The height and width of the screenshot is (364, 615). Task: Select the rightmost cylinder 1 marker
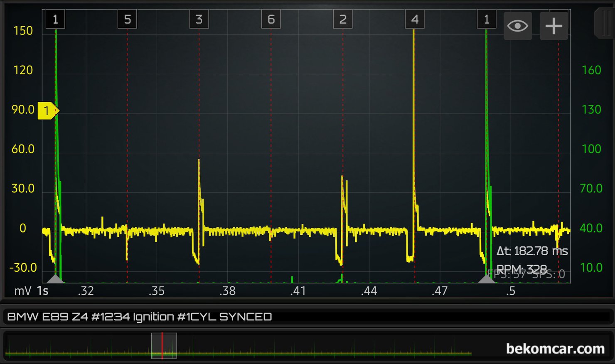coord(486,20)
